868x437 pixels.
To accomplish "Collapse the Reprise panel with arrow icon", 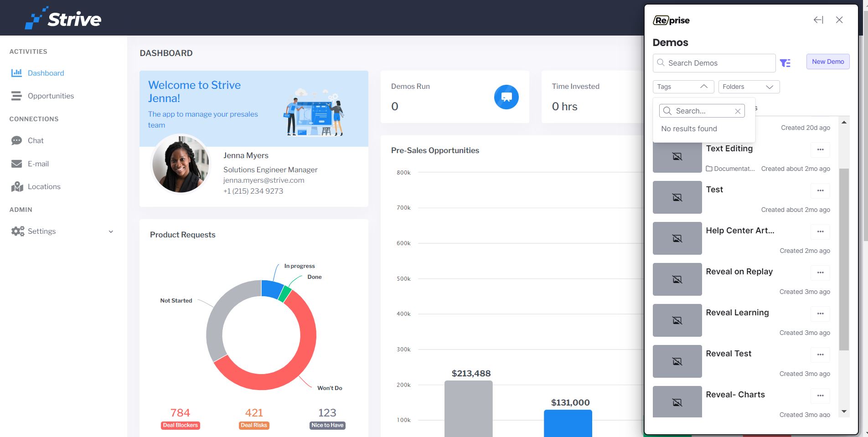I will (x=818, y=20).
